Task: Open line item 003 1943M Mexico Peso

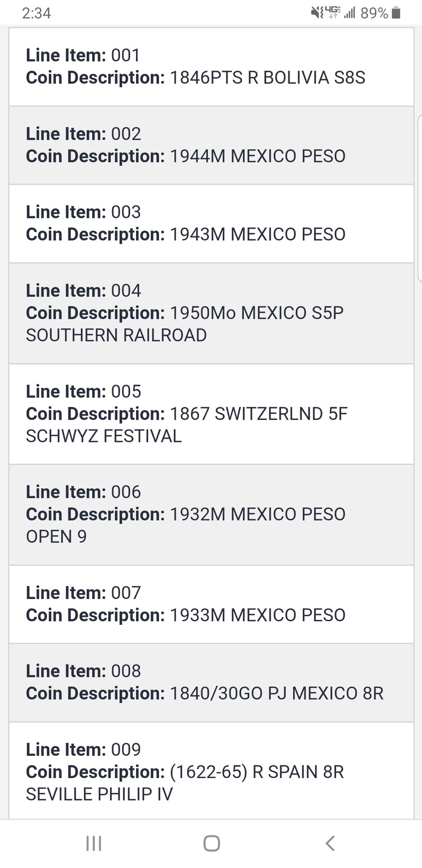Action: click(211, 223)
